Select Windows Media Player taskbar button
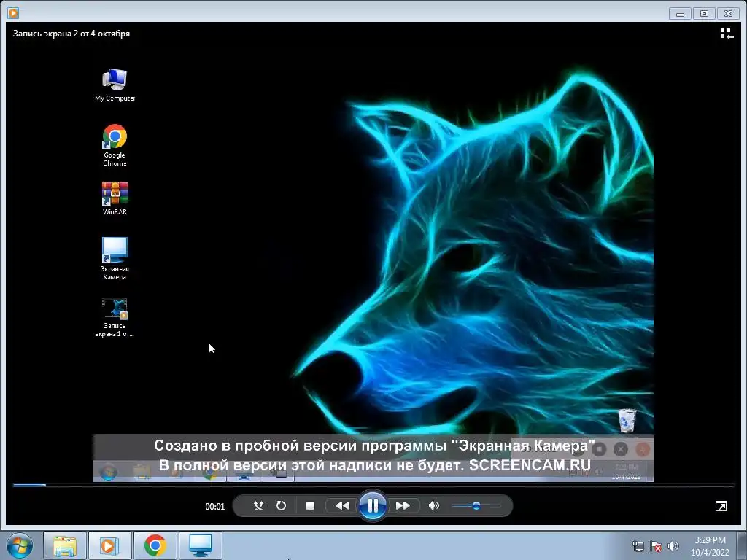Viewport: 747px width, 560px height. pyautogui.click(x=109, y=545)
